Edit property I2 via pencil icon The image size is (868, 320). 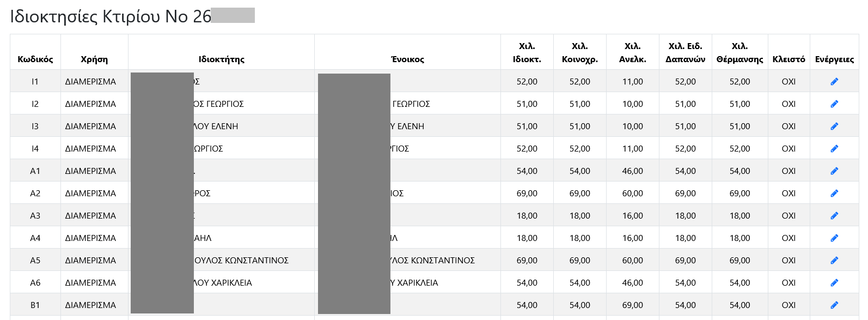pyautogui.click(x=834, y=104)
